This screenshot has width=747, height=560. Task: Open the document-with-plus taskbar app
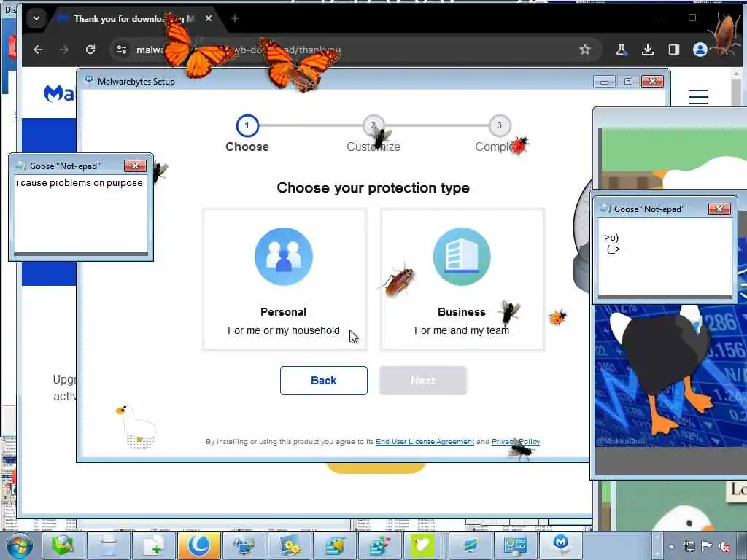tap(153, 545)
